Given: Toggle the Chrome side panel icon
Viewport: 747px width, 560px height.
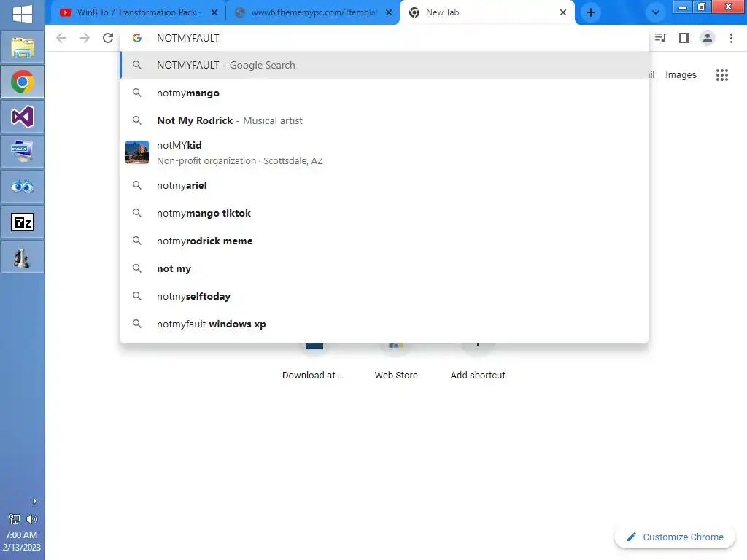Looking at the screenshot, I should point(684,38).
